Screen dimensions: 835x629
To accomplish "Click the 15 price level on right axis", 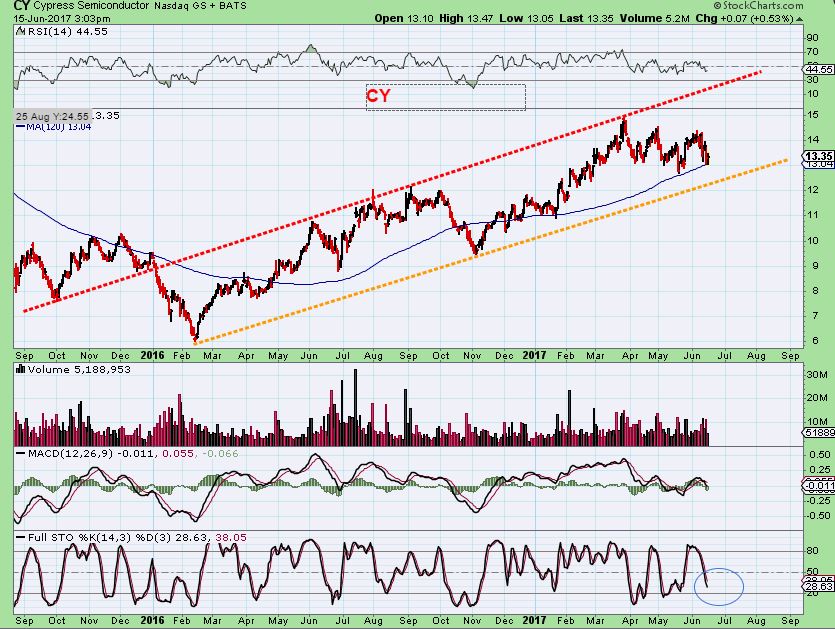I will [x=813, y=115].
